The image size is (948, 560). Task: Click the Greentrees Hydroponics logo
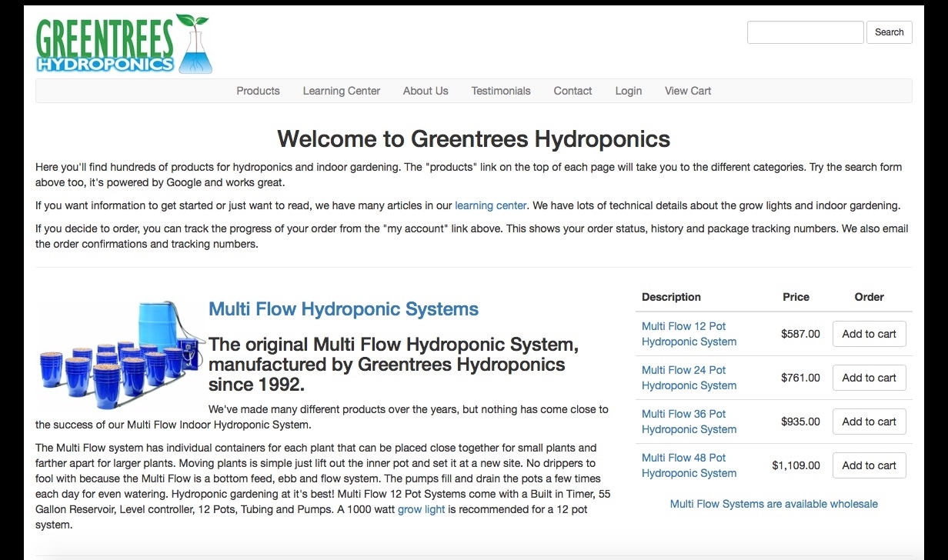pyautogui.click(x=124, y=44)
